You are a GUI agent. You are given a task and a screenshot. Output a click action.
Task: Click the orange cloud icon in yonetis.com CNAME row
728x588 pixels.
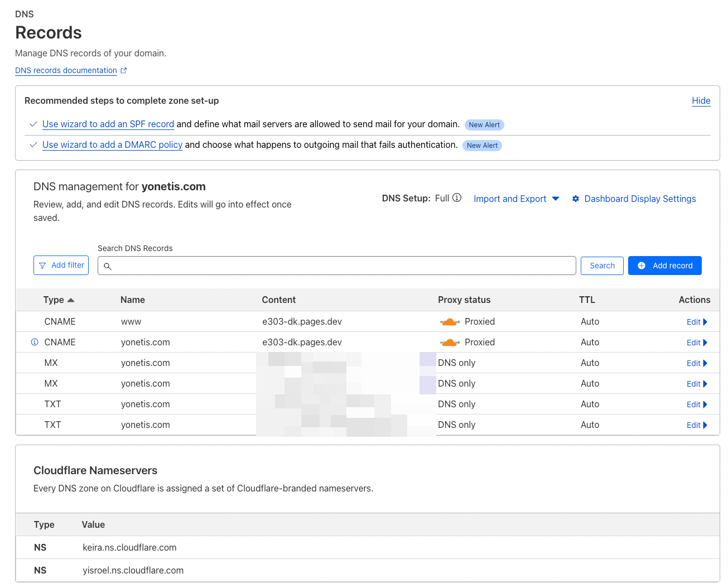pos(450,343)
